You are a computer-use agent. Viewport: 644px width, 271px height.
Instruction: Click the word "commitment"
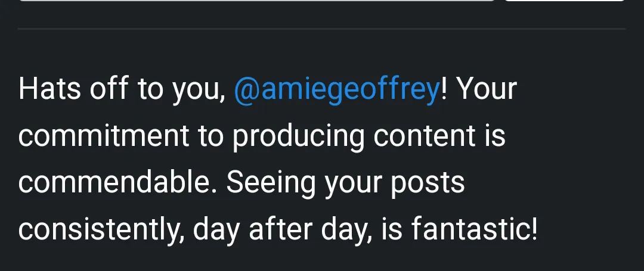tap(104, 136)
